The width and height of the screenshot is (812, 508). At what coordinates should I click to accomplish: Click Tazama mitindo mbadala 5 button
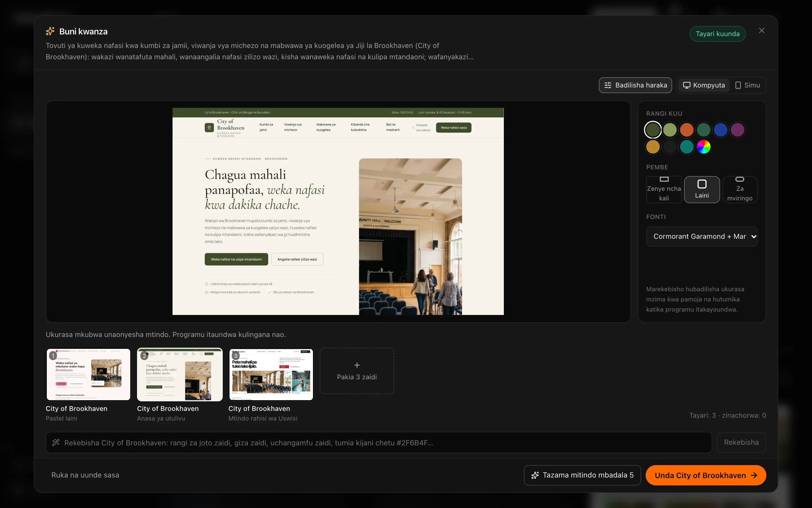[582, 475]
